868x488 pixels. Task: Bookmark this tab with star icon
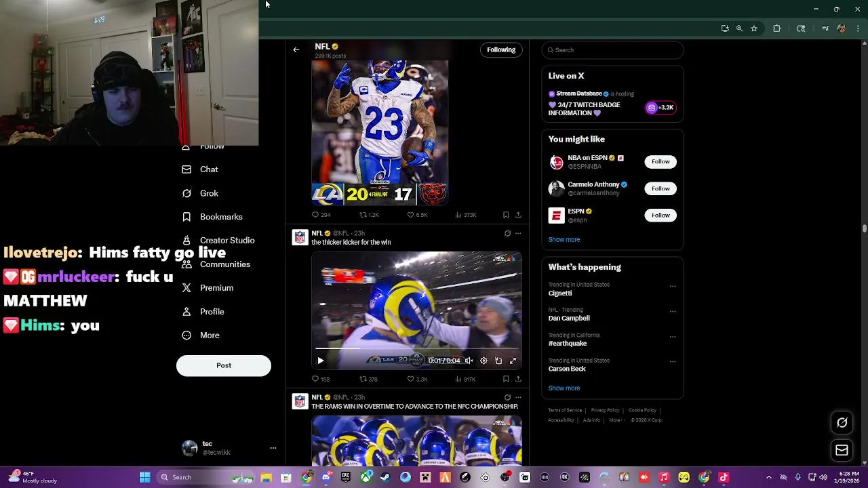[753, 28]
